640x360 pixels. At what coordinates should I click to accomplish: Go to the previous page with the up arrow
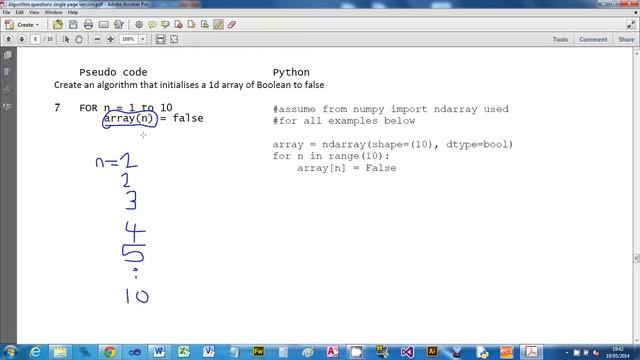pyautogui.click(x=9, y=39)
